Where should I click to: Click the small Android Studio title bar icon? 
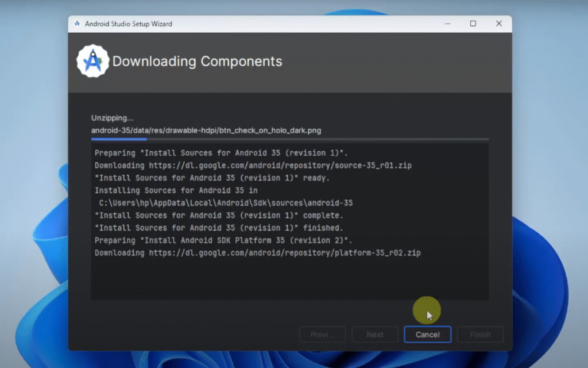(78, 24)
